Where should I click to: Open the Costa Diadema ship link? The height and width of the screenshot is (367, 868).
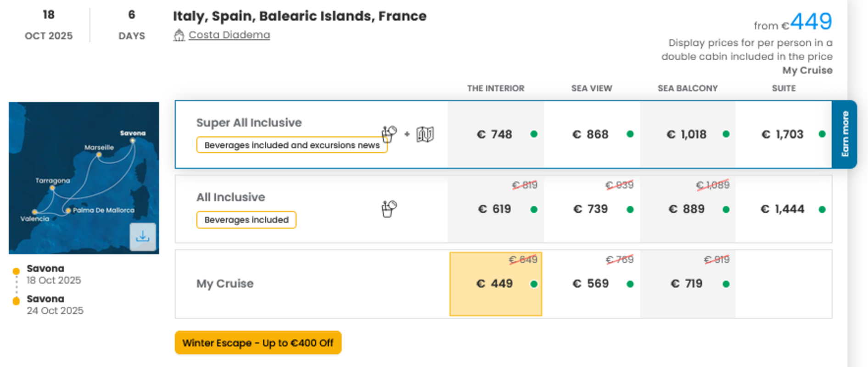coord(229,35)
